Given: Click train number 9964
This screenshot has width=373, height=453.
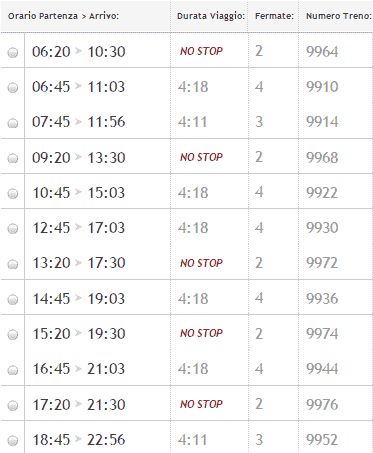Looking at the screenshot, I should tap(322, 52).
